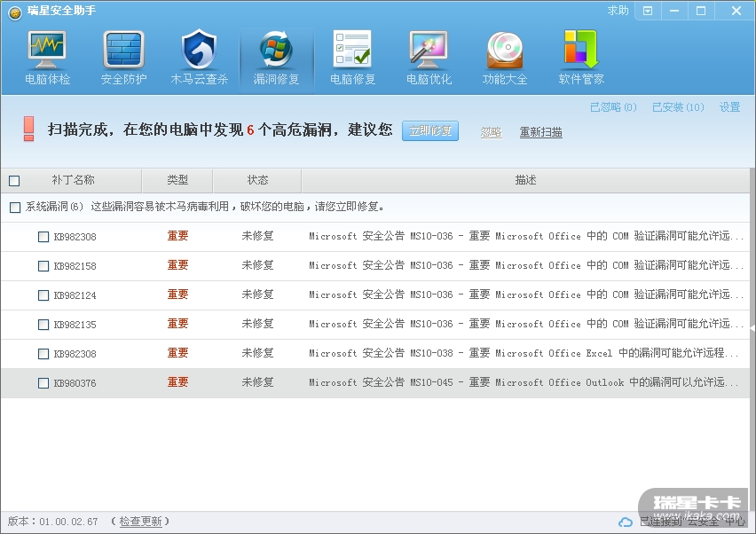Image resolution: width=756 pixels, height=534 pixels.
Task: Check the 系统漏洞(6) group checkbox
Action: pos(15,208)
